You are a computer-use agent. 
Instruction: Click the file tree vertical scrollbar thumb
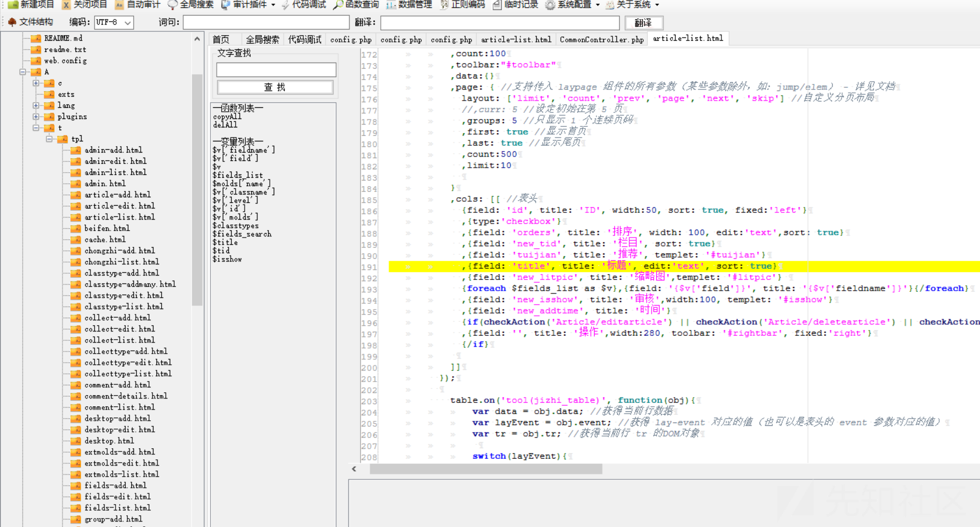pyautogui.click(x=197, y=190)
